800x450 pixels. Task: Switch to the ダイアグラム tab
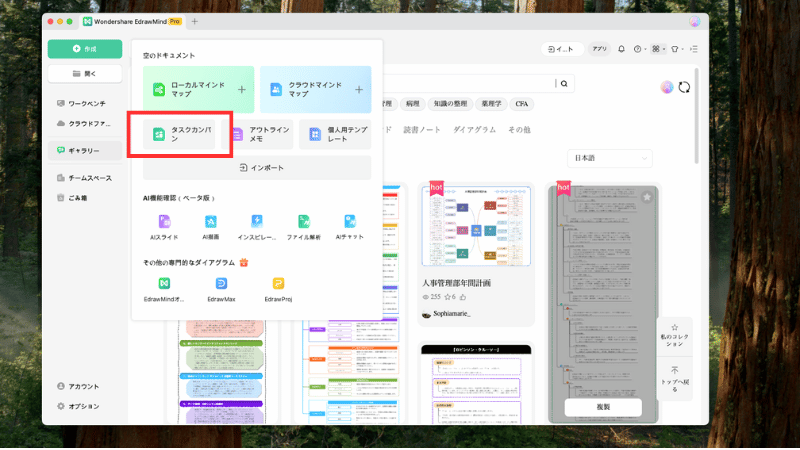pos(474,130)
